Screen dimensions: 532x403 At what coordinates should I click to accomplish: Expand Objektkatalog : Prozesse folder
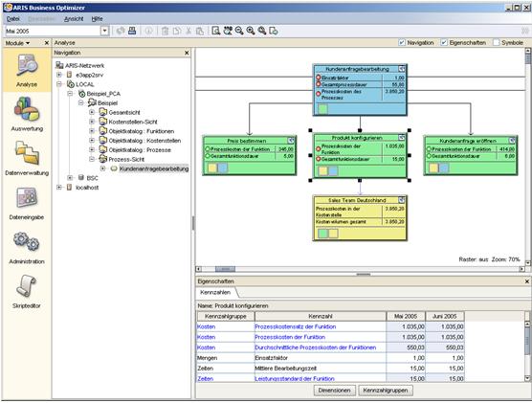point(92,149)
